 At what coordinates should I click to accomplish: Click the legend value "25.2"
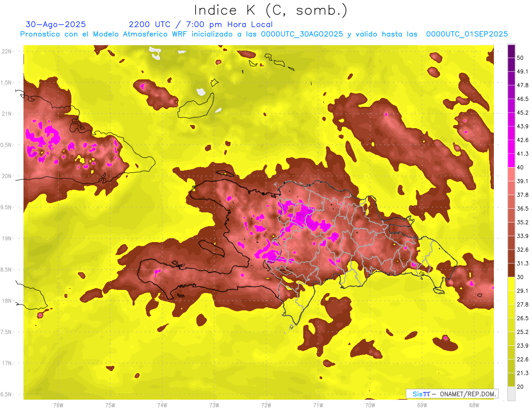[x=522, y=332]
